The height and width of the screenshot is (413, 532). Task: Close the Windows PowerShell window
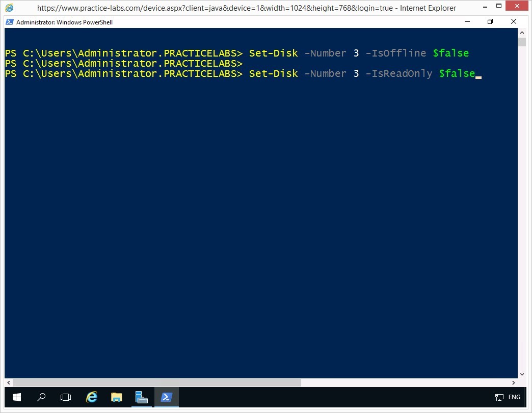(x=514, y=22)
